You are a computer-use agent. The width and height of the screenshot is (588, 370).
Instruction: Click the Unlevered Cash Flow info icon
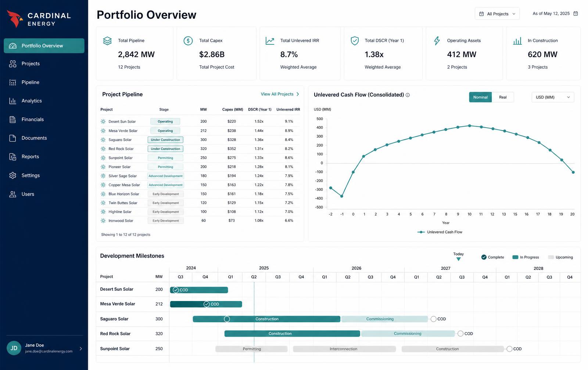pyautogui.click(x=408, y=95)
